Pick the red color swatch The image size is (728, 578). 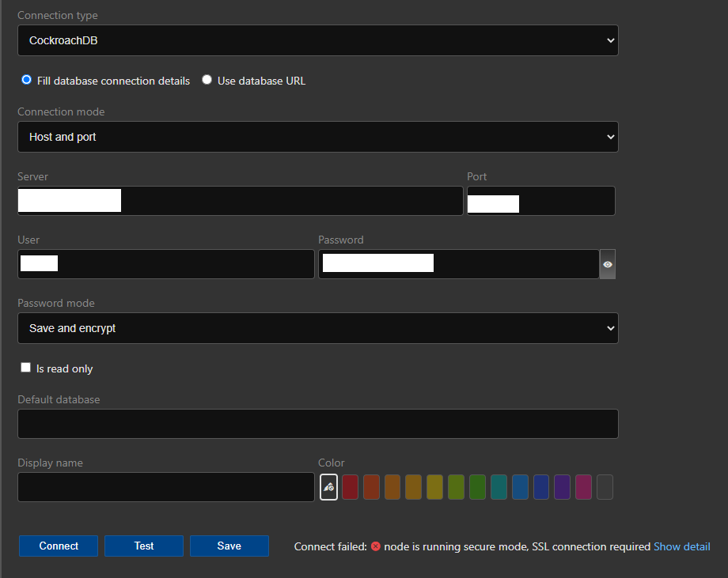tap(350, 487)
